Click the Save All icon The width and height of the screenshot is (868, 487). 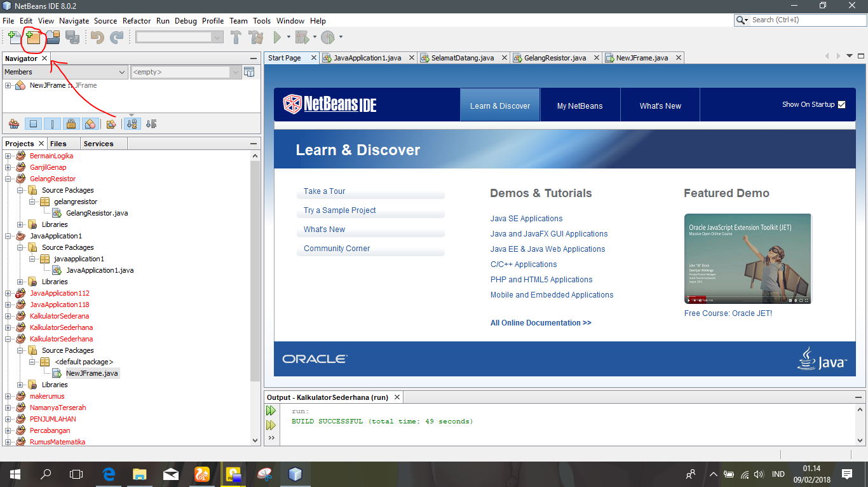(x=72, y=37)
